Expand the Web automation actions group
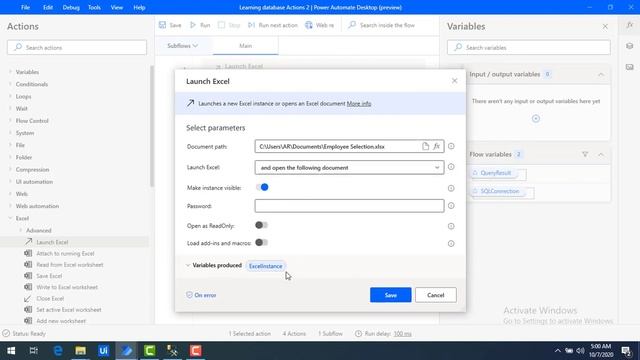Image resolution: width=640 pixels, height=360 pixels. pyautogui.click(x=10, y=206)
